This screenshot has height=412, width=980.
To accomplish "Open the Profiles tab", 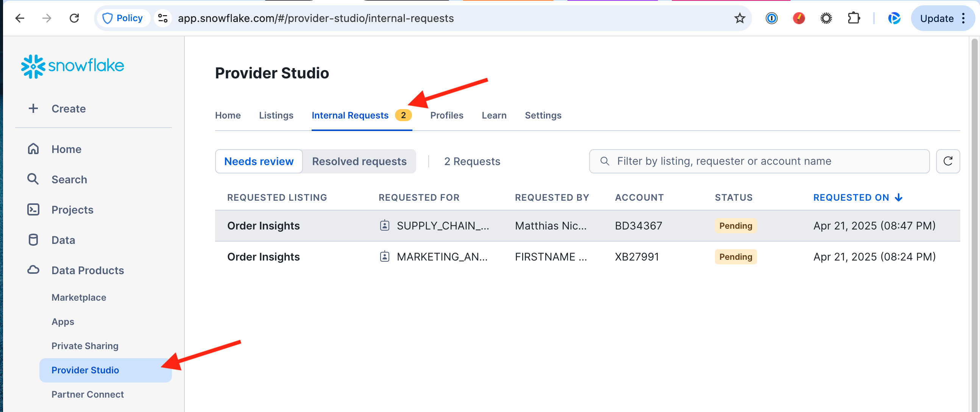I will coord(446,115).
